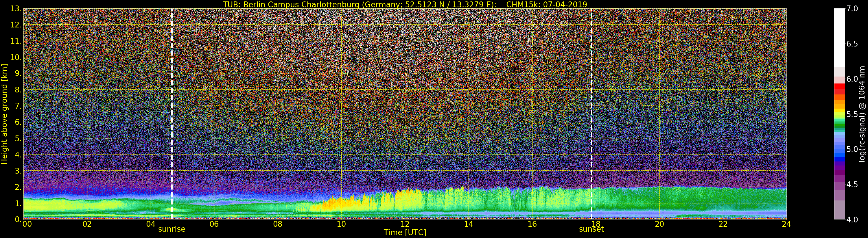Select the 'sunrise' label below the axis
The width and height of the screenshot is (868, 238).
point(172,229)
